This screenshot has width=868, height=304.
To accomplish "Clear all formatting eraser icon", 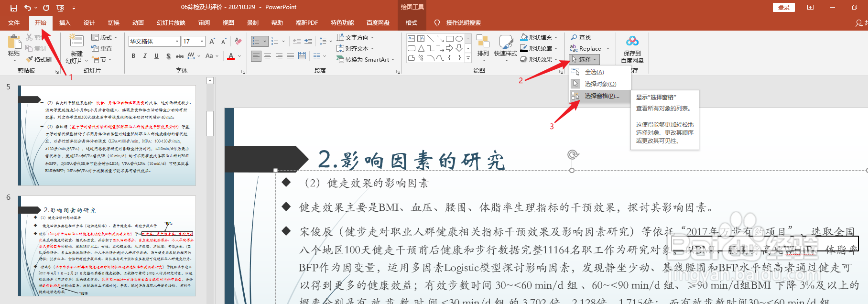I will pyautogui.click(x=238, y=42).
